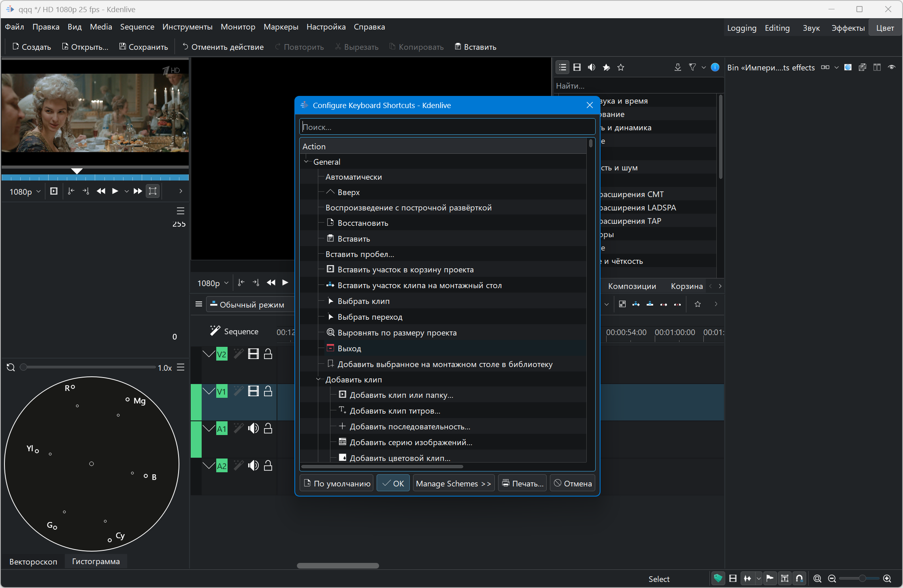Screen dimensions: 903x588
Task: Mute the A1 audio track
Action: [253, 429]
